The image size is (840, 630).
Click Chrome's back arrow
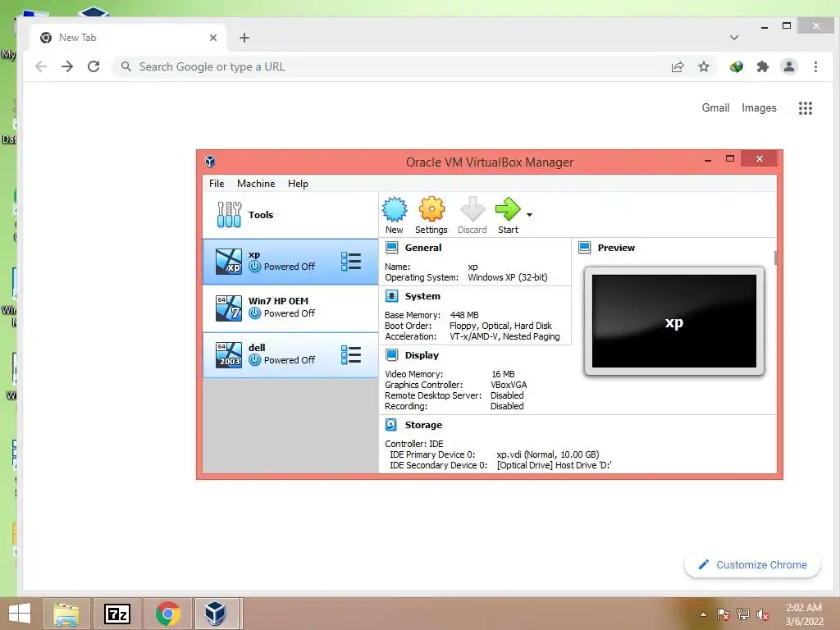[x=41, y=66]
